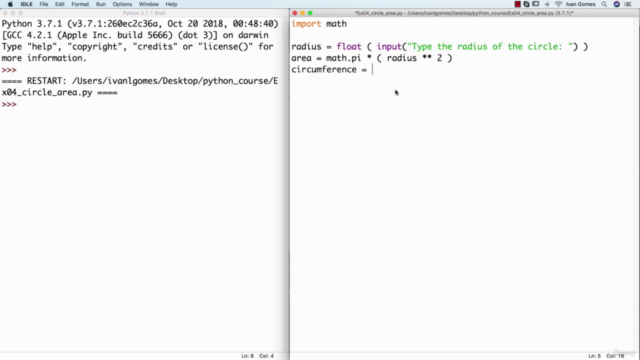Click the Ex04_circle_area.py editor title bar
Viewport: 640px width, 360px height.
464,13
